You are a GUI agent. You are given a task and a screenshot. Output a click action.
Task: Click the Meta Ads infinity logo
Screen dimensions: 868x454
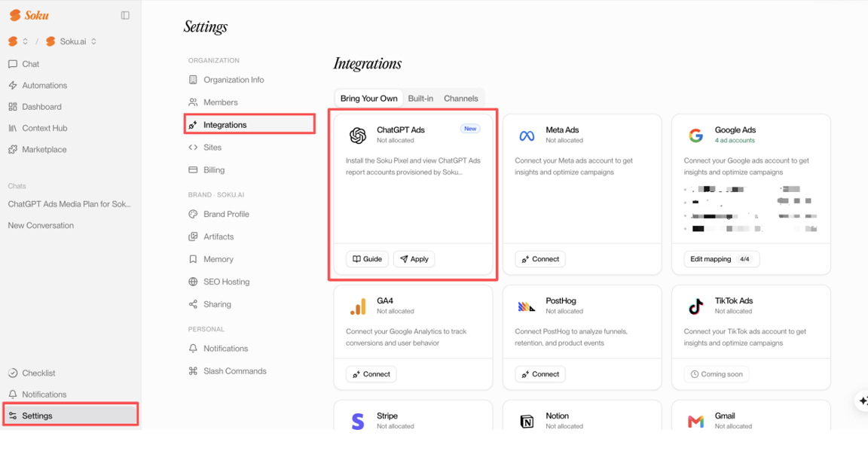point(527,136)
